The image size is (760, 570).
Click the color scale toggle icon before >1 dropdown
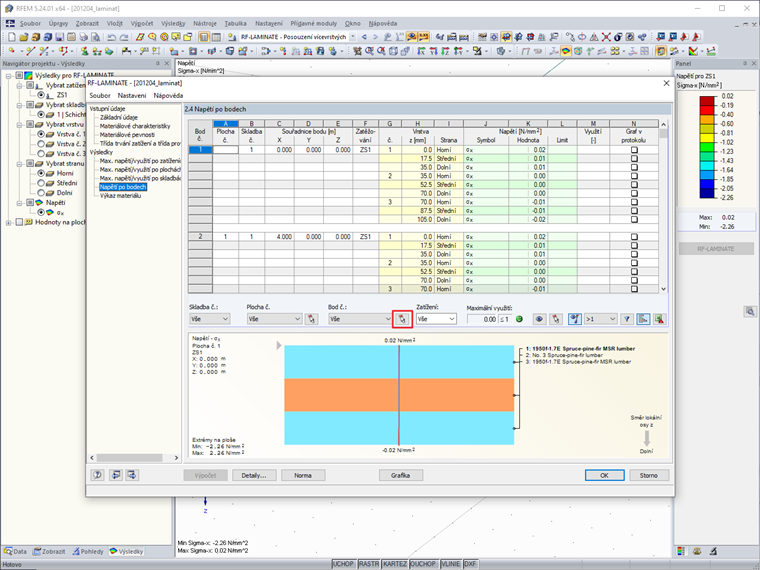[x=575, y=319]
